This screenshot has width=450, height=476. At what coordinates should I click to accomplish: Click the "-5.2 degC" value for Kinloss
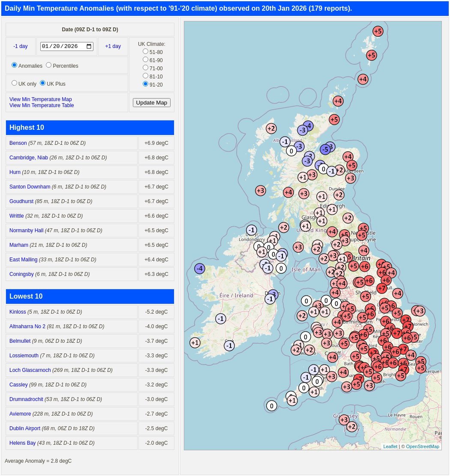[156, 312]
